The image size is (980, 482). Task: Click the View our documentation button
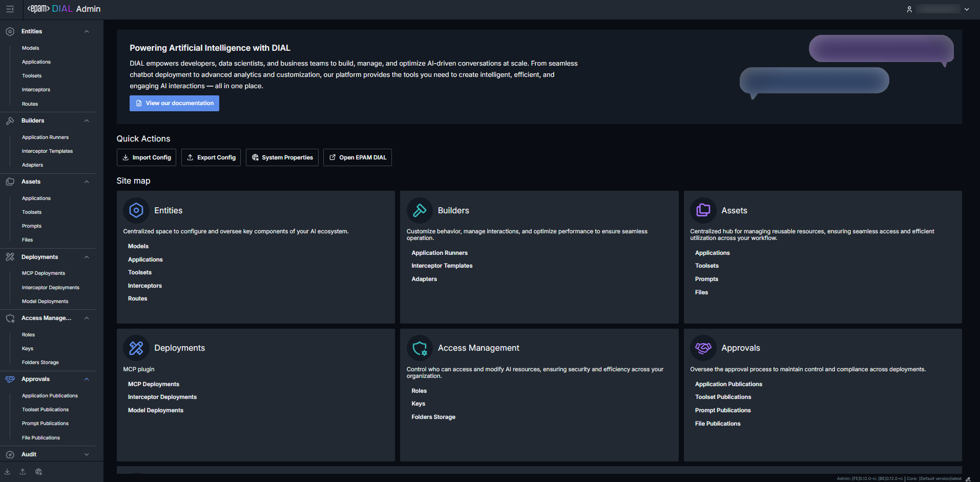174,103
